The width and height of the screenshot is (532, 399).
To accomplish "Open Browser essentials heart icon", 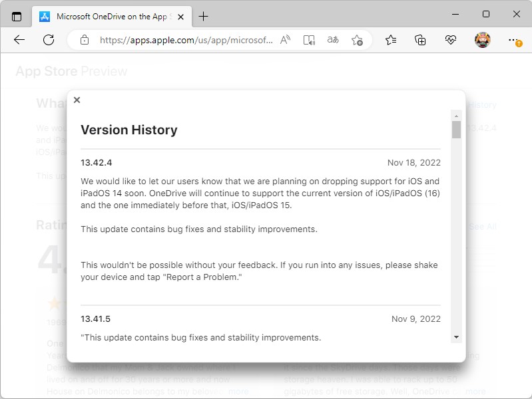I will click(x=451, y=40).
